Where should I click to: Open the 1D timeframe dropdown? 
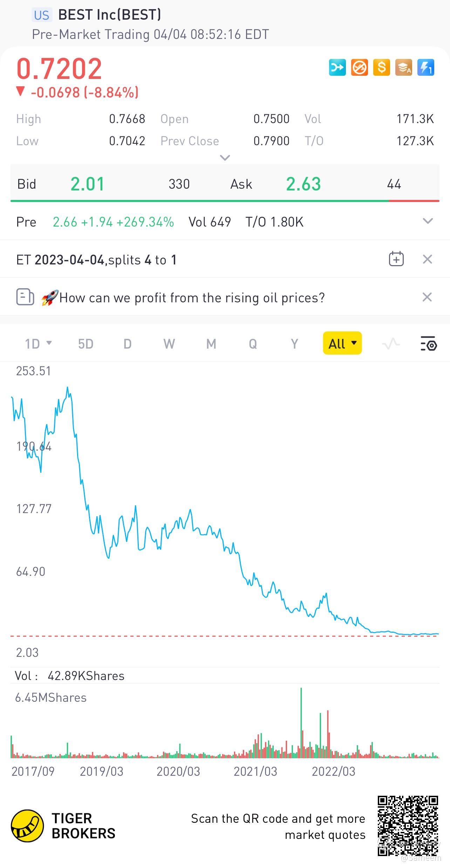coord(38,344)
